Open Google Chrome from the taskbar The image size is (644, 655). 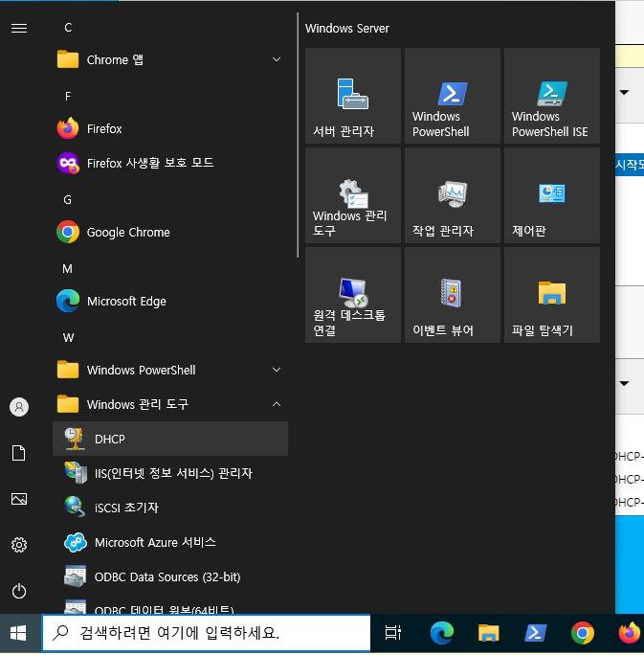click(582, 633)
